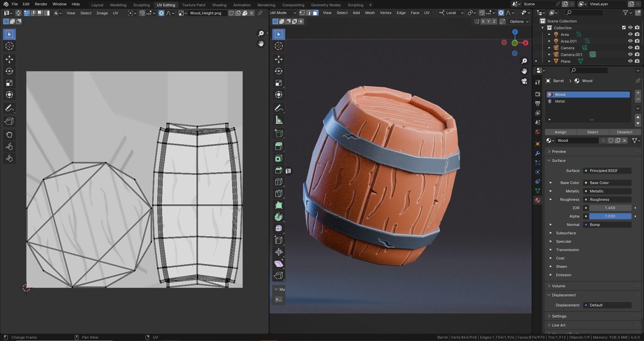Add a new material slot
This screenshot has width=644, height=341.
click(x=638, y=93)
